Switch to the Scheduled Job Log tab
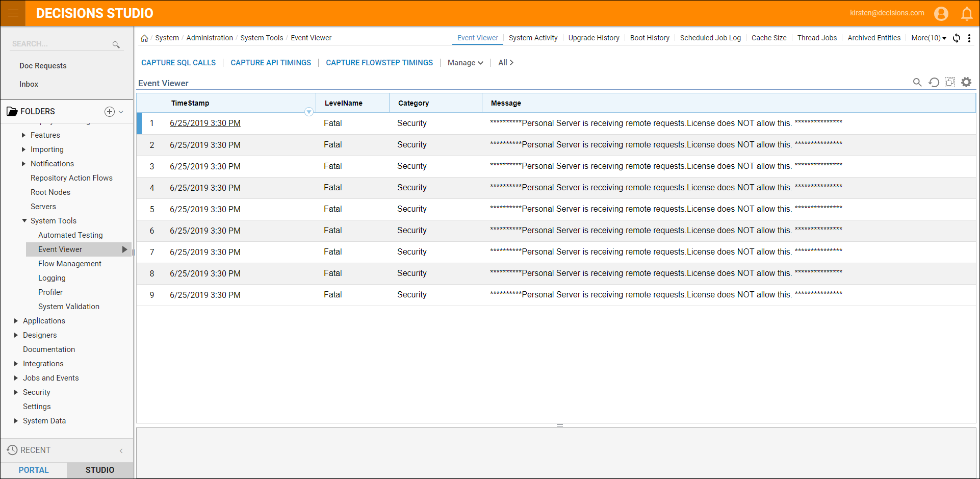This screenshot has height=479, width=980. [x=710, y=38]
